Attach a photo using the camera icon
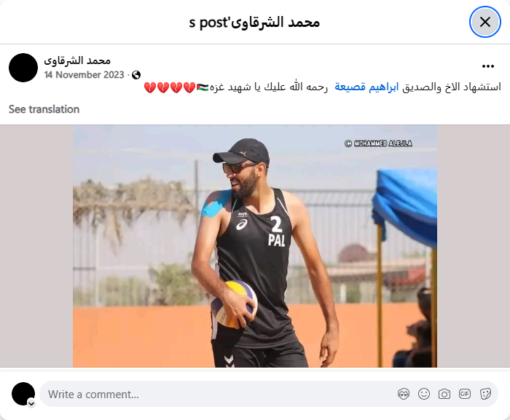Screen dimensions: 510x420 coord(444,394)
